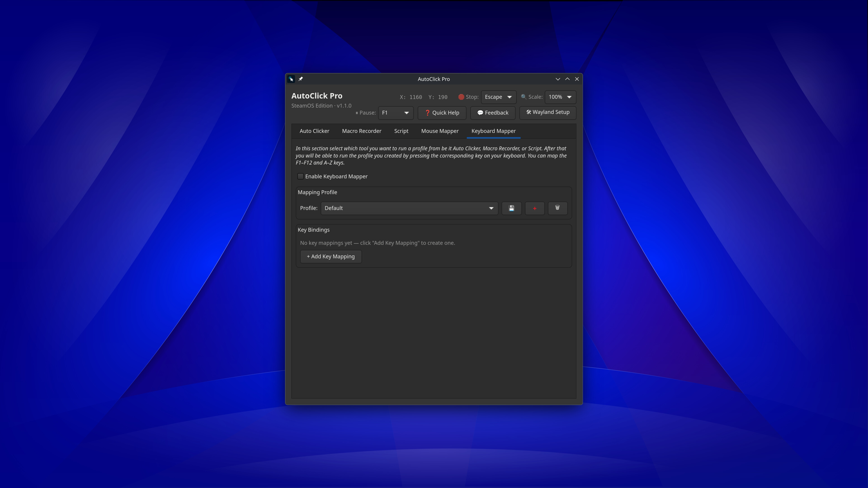Image resolution: width=868 pixels, height=488 pixels.
Task: Click the pin window icon in title bar
Action: click(301, 79)
